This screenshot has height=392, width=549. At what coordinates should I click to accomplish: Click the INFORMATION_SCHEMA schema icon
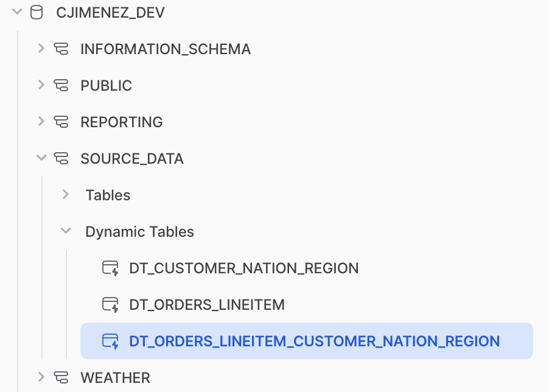(x=61, y=49)
